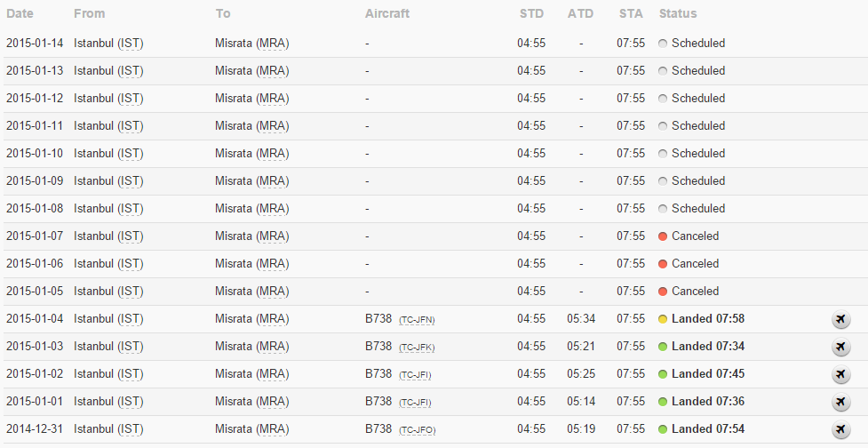This screenshot has width=868, height=448.
Task: Click the TC-JFO registration link
Action: coord(417,430)
